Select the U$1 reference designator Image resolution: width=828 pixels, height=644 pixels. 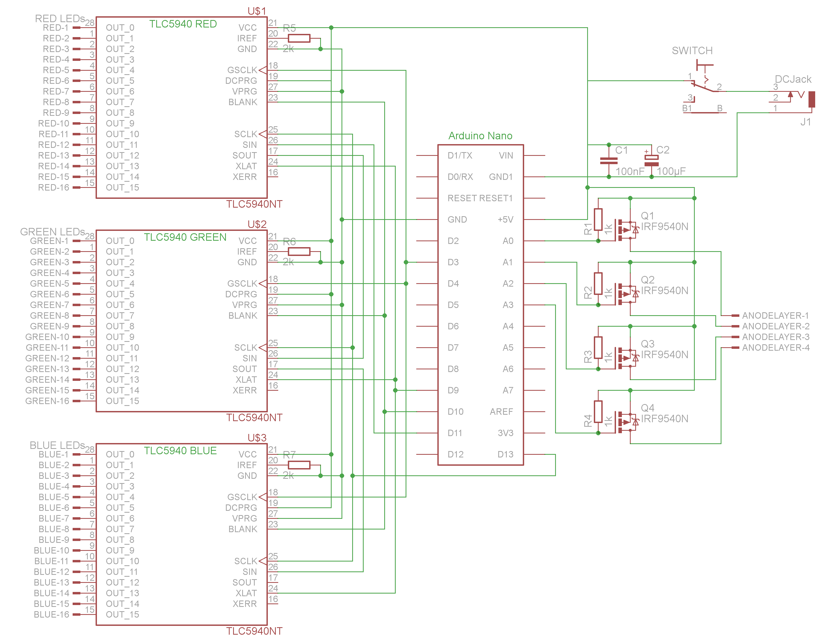[257, 11]
